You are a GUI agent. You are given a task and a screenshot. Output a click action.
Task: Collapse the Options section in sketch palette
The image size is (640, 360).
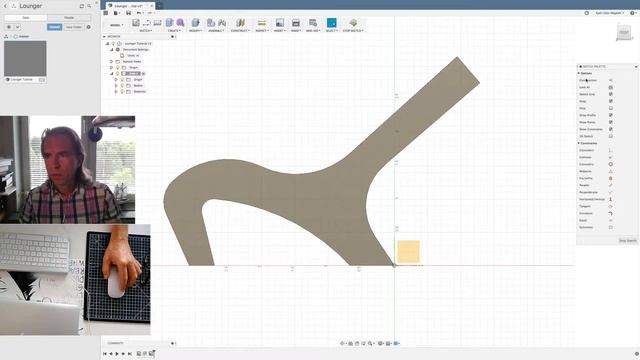click(579, 73)
